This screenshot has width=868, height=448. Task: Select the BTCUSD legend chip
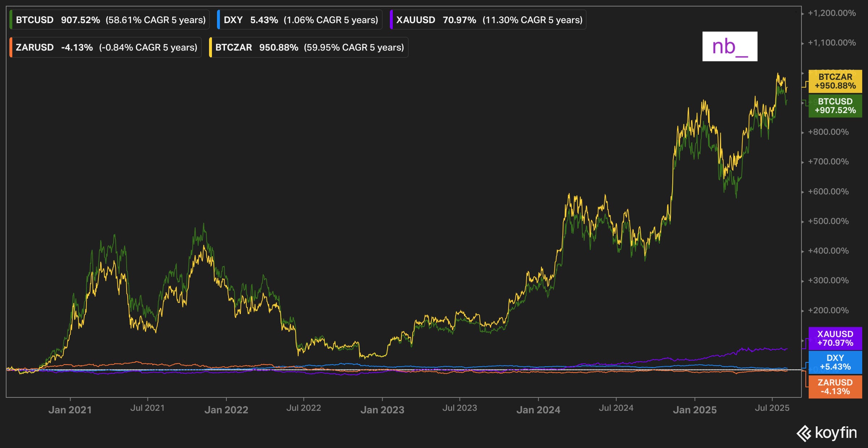110,20
